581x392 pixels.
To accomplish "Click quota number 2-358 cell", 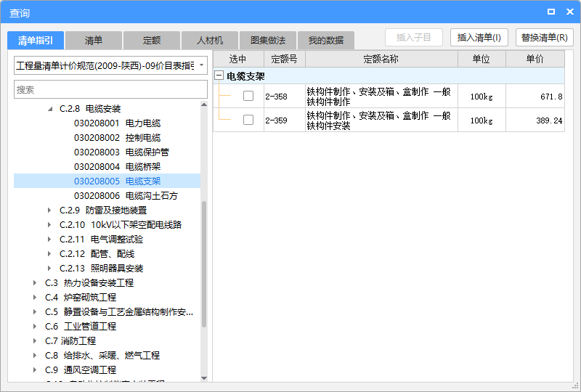I will click(x=284, y=97).
